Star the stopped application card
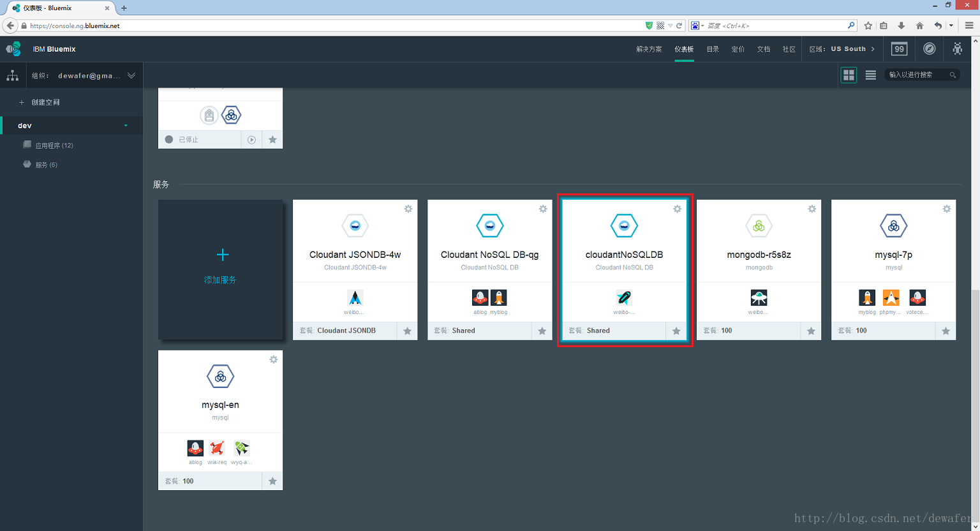Image resolution: width=980 pixels, height=531 pixels. 272,140
